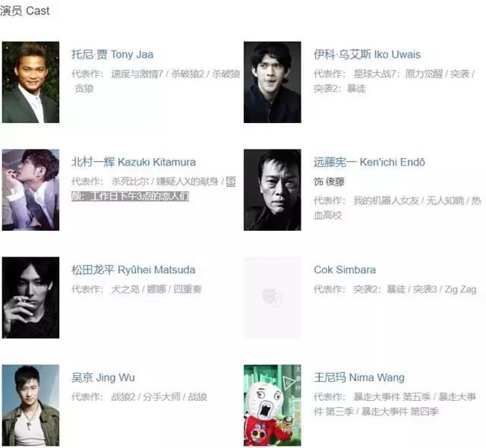The height and width of the screenshot is (448, 486).
Task: Open 松田龙平 Ryûhei Matsuda name link
Action: pyautogui.click(x=134, y=270)
